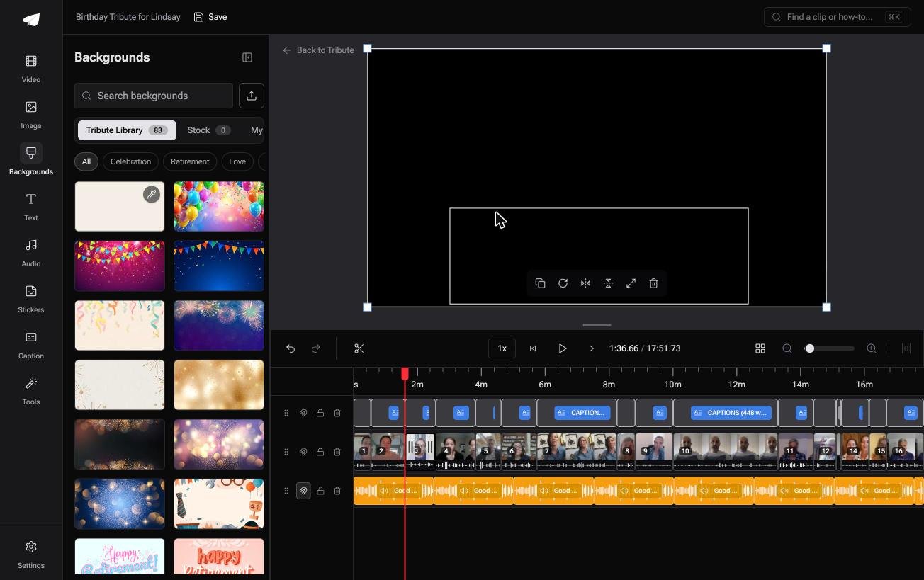Screen dimensions: 924x580
Task: Open the Audio panel in the sidebar
Action: pos(31,253)
